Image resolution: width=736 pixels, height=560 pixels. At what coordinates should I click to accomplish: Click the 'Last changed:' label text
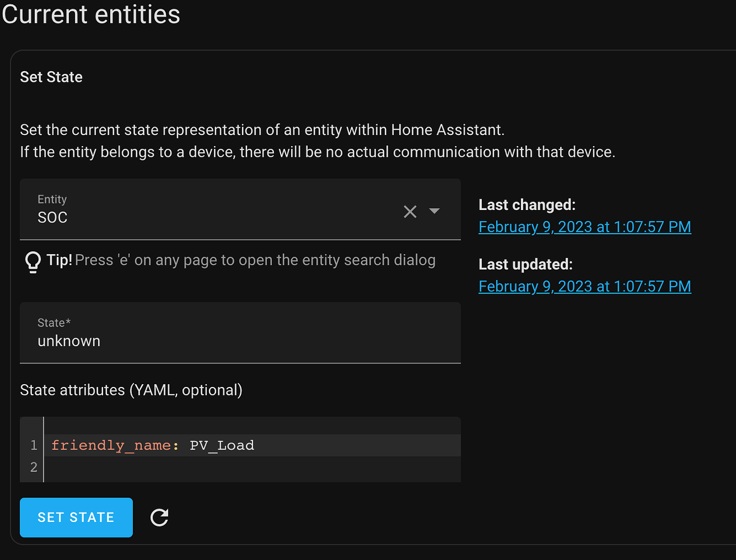[526, 204]
